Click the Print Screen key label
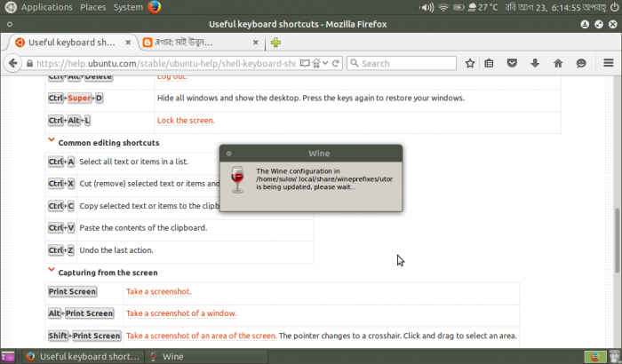Screen dimensions: 622x364 coord(72,291)
